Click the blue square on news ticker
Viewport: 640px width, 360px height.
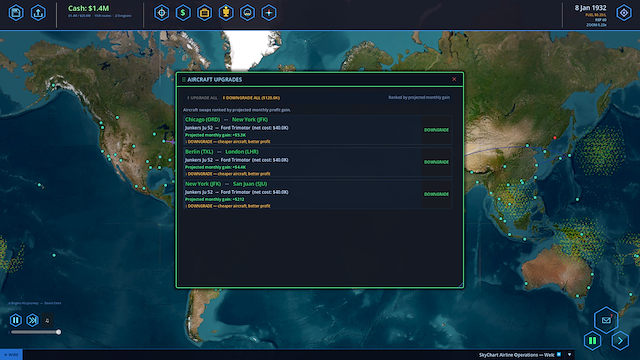[559, 355]
